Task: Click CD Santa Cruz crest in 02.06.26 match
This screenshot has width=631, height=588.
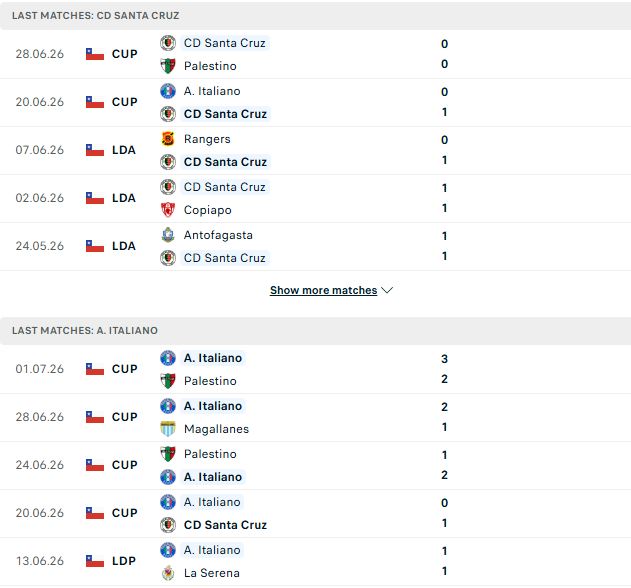Action: coord(168,187)
